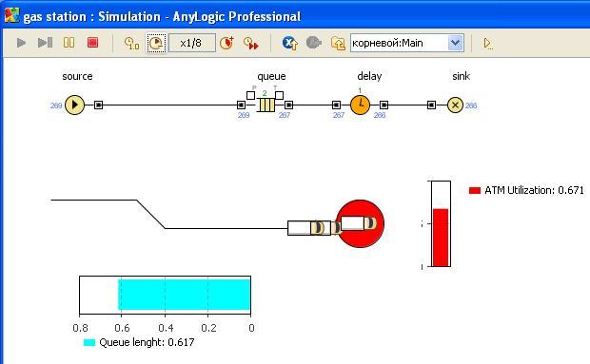This screenshot has width=590, height=364.
Task: Click the source count 269 on the left
Action: (x=56, y=105)
